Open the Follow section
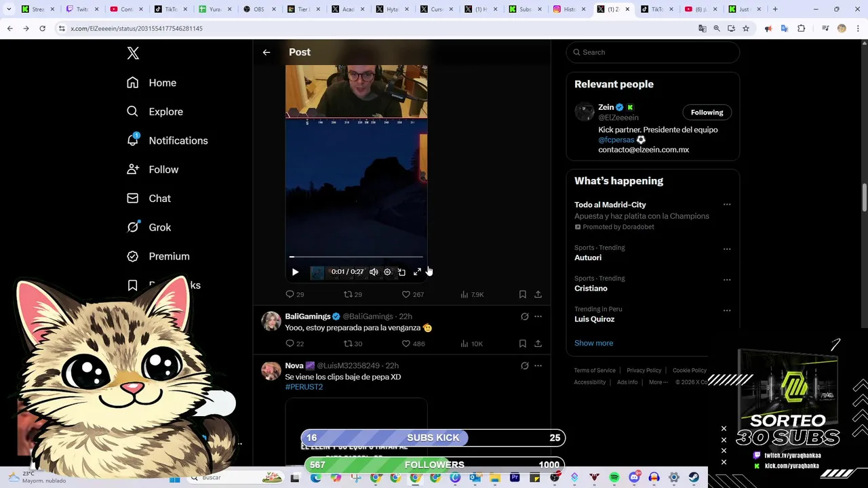This screenshot has height=488, width=868. [153, 169]
